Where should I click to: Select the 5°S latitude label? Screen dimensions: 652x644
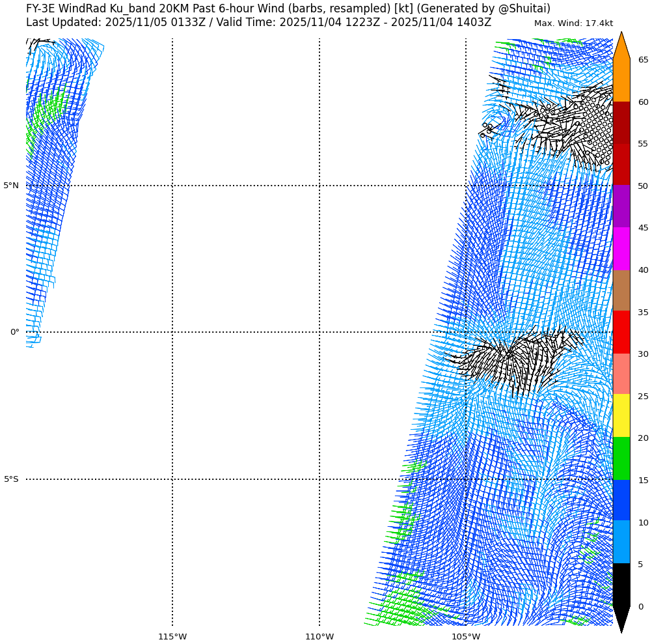(11, 479)
